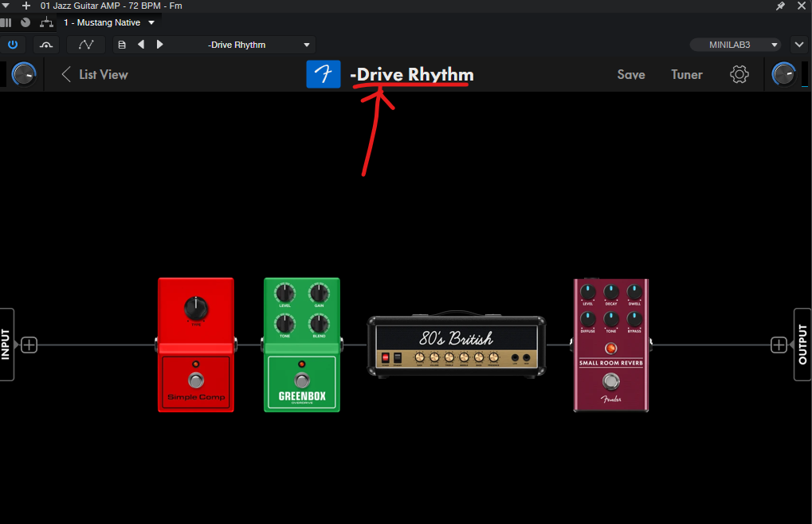The height and width of the screenshot is (524, 812).
Task: Toggle the Greenbox overdrive footswitch
Action: pos(301,378)
